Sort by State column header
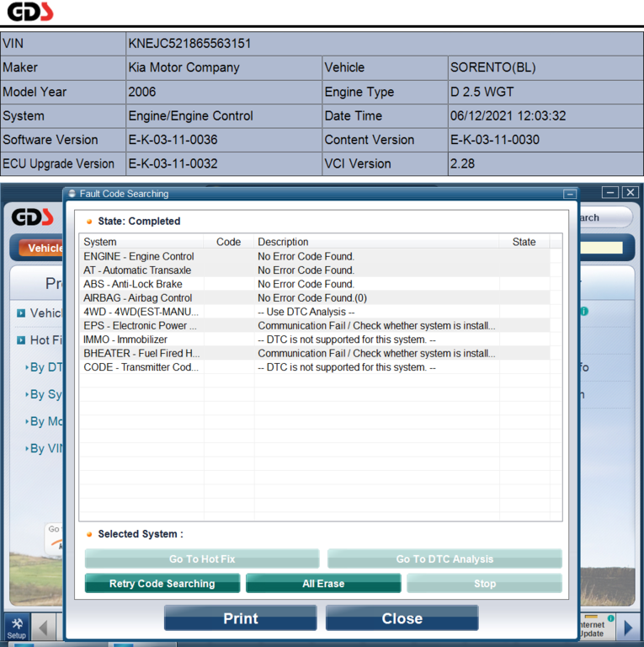This screenshot has height=647, width=644. (524, 242)
